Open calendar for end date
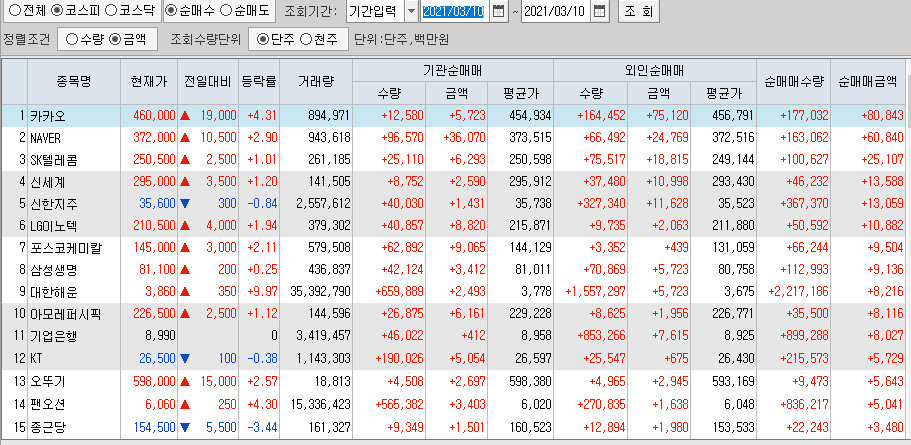This screenshot has width=911, height=445. (x=600, y=11)
